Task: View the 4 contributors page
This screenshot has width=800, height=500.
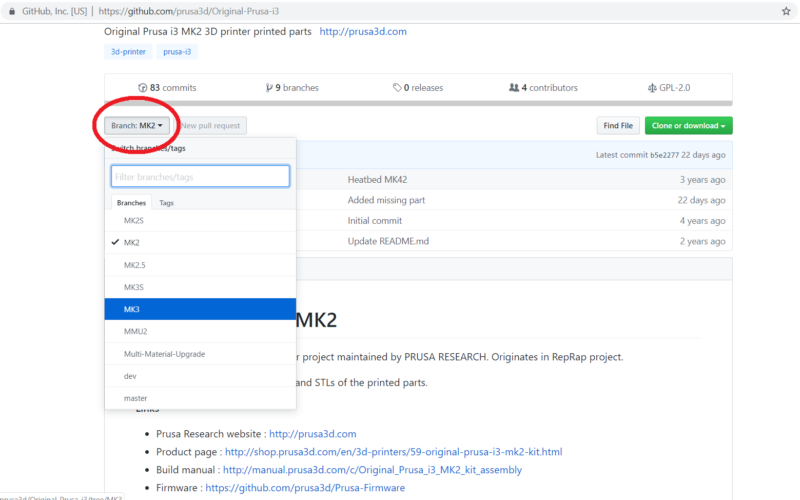Action: point(543,88)
